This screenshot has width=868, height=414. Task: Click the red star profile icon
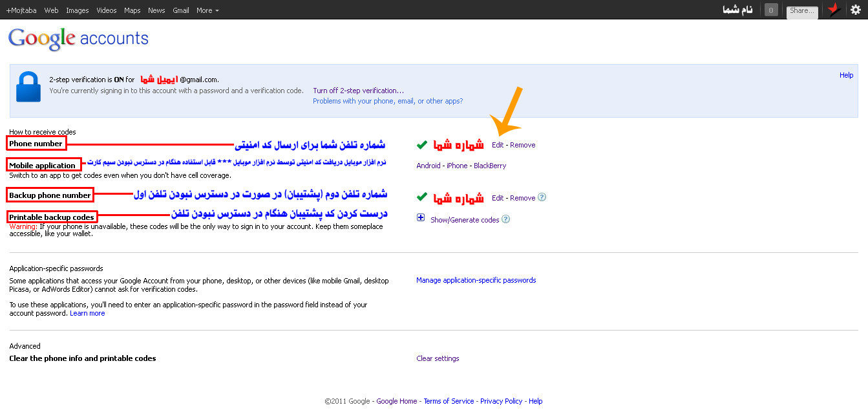coord(834,10)
